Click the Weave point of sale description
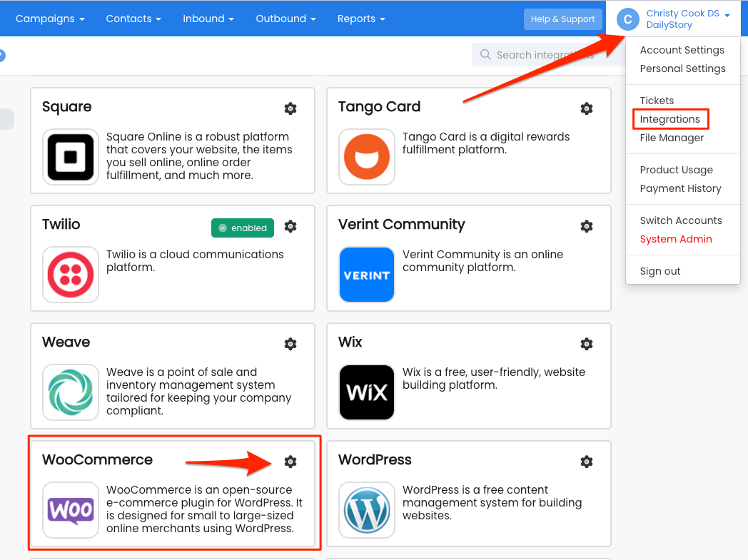This screenshot has height=560, width=748. click(x=199, y=391)
